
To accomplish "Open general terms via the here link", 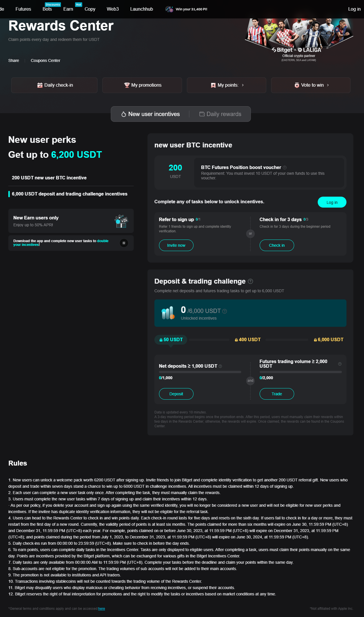I will point(101,609).
